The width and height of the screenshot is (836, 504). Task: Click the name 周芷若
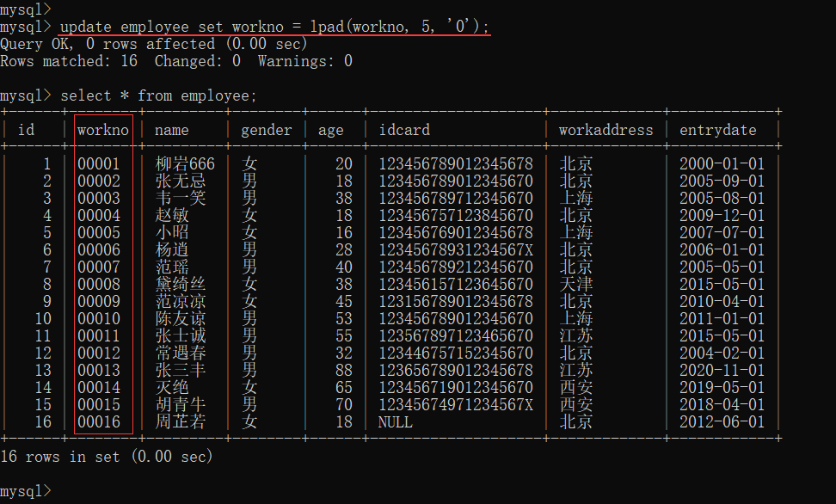[181, 422]
